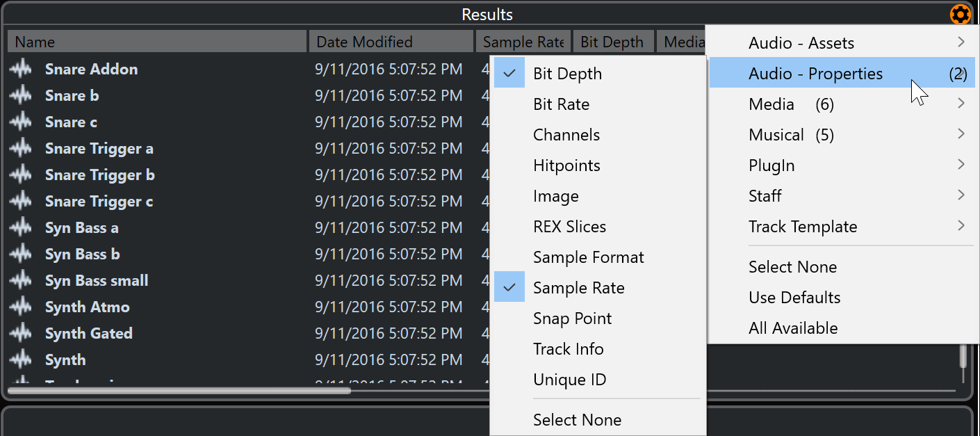980x436 pixels.
Task: Click audio icon for Snare Trigger a
Action: pos(22,148)
